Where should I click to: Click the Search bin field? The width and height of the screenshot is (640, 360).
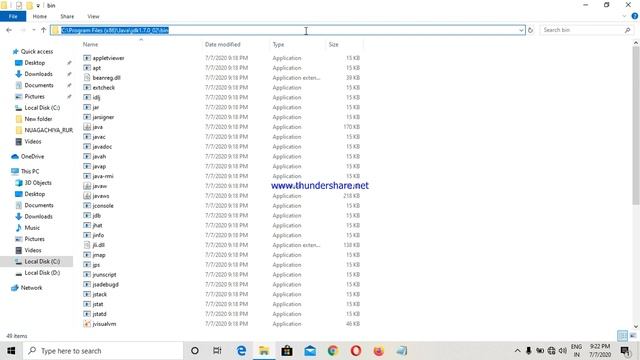click(587, 30)
